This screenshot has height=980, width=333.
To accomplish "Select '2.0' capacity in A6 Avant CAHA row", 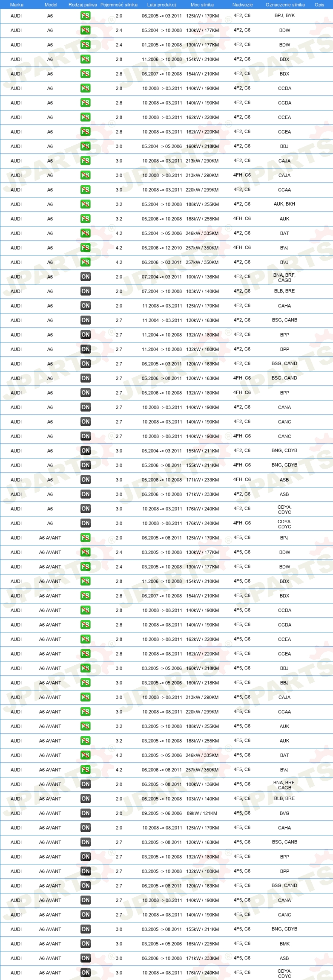I will click(x=119, y=828).
